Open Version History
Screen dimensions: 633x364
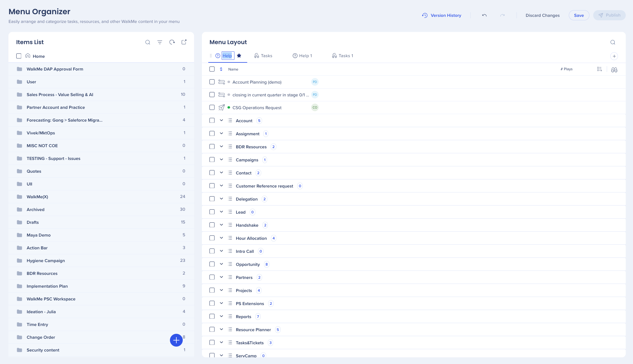[442, 15]
